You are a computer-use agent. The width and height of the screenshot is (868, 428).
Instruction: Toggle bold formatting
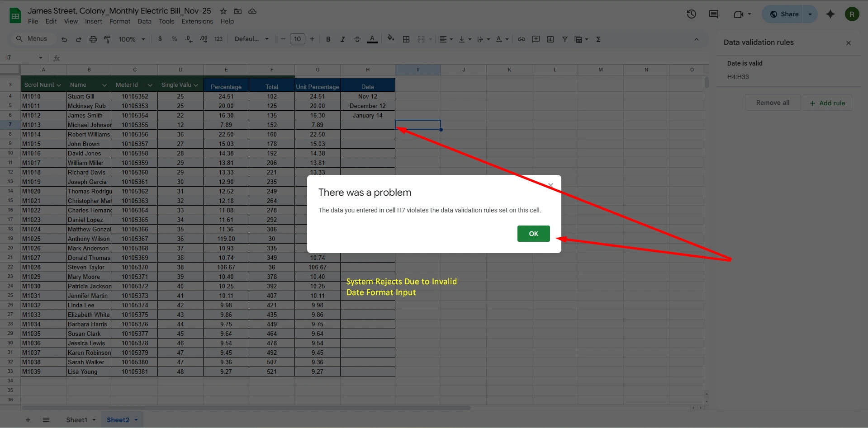[328, 39]
